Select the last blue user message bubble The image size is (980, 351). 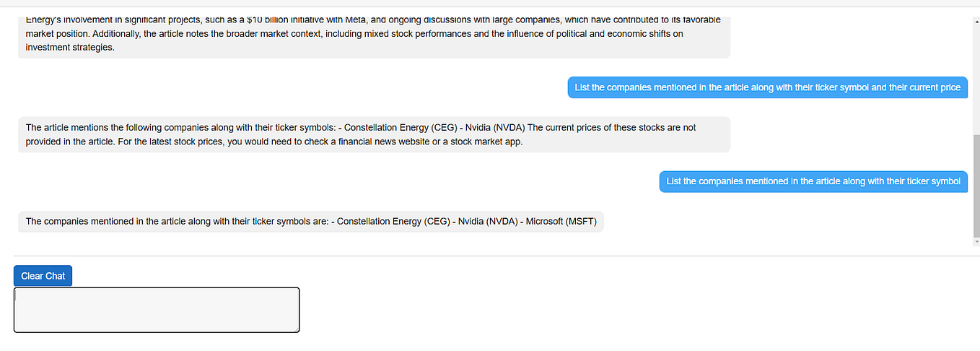(813, 181)
